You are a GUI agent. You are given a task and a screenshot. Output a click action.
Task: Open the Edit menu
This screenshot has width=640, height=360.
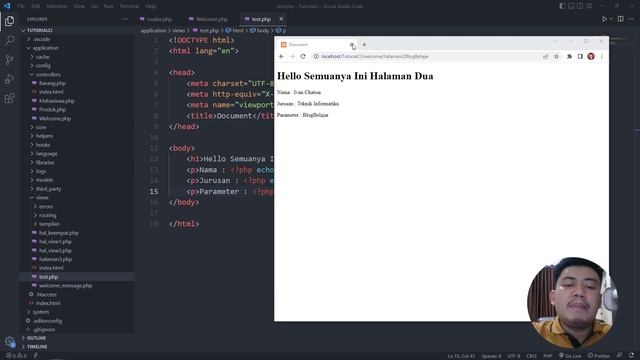click(36, 6)
